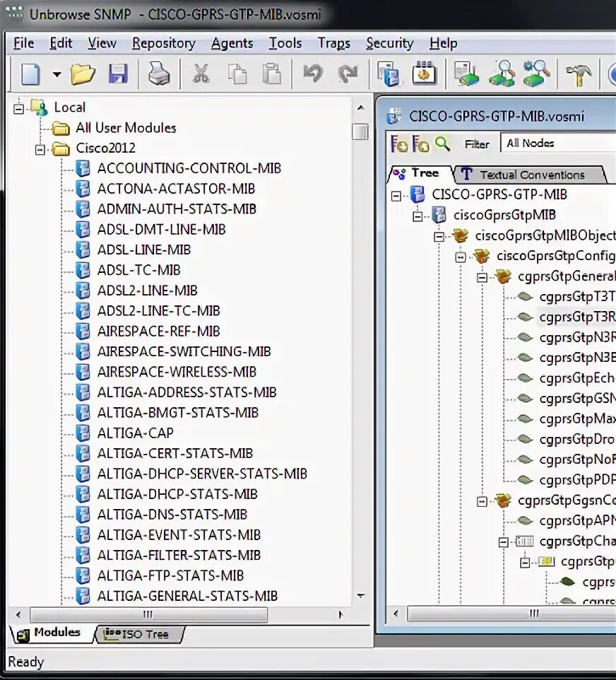This screenshot has height=680, width=616.
Task: Select the cgprsGtpEch leaf node
Action: pos(576,378)
